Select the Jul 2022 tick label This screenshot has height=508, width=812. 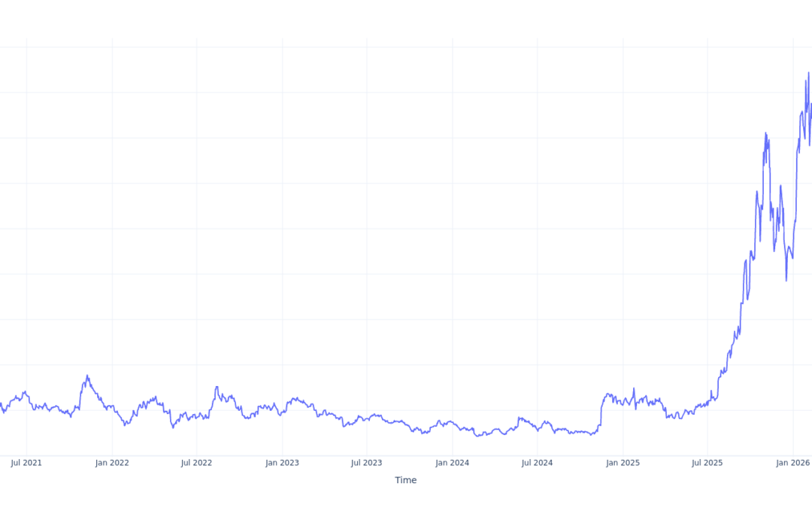click(197, 463)
